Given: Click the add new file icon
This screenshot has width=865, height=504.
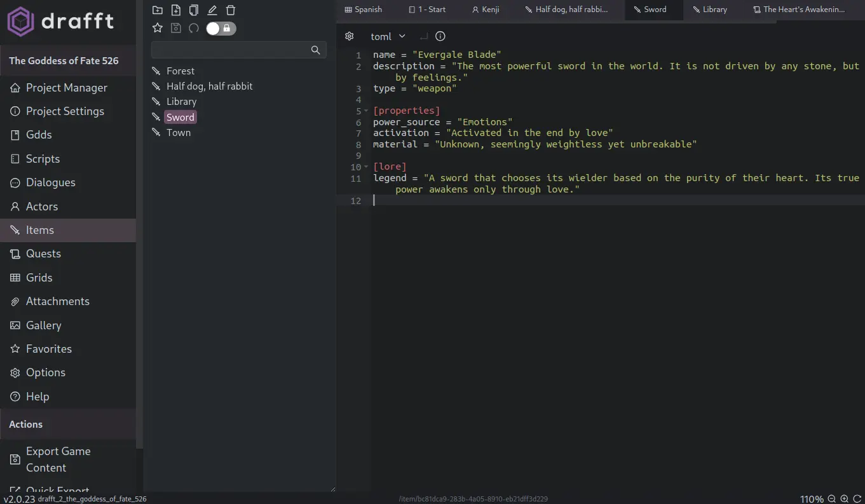Looking at the screenshot, I should 176,10.
